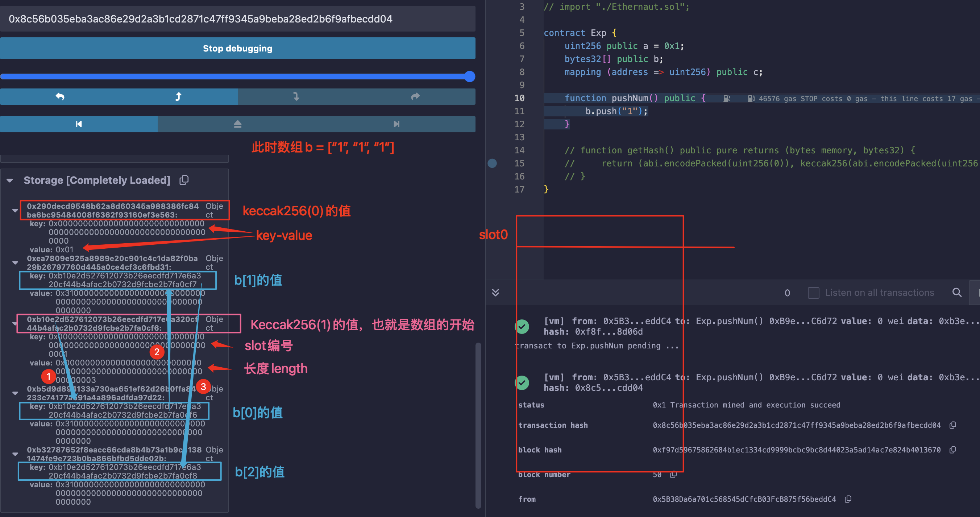
Task: Click the 'value: 0x01' storage row
Action: click(51, 250)
